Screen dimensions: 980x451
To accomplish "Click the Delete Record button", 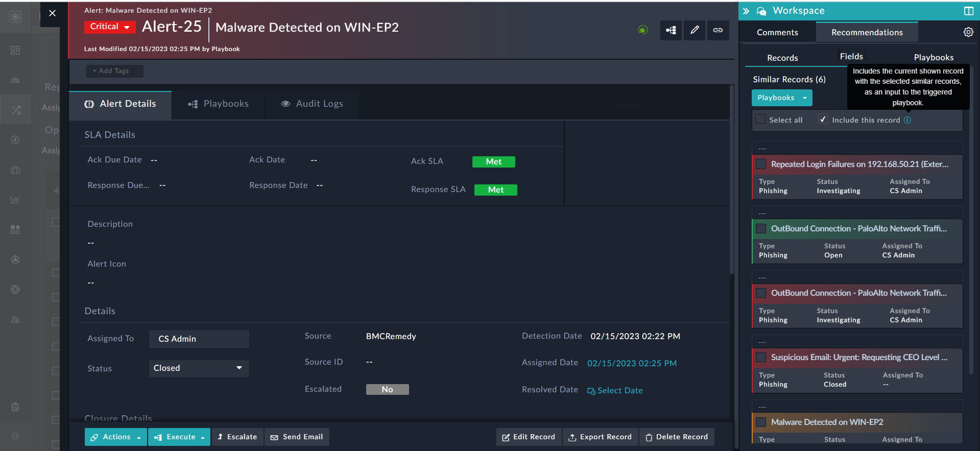I will tap(677, 437).
